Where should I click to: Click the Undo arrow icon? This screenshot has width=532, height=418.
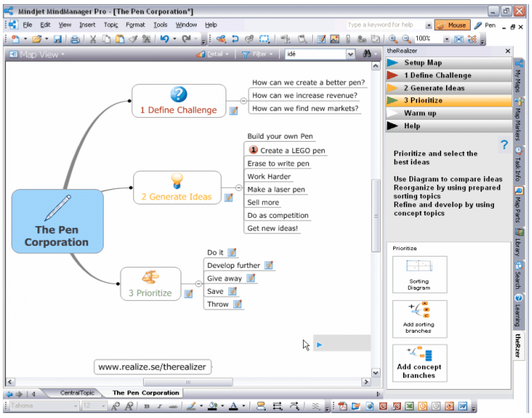[x=165, y=39]
